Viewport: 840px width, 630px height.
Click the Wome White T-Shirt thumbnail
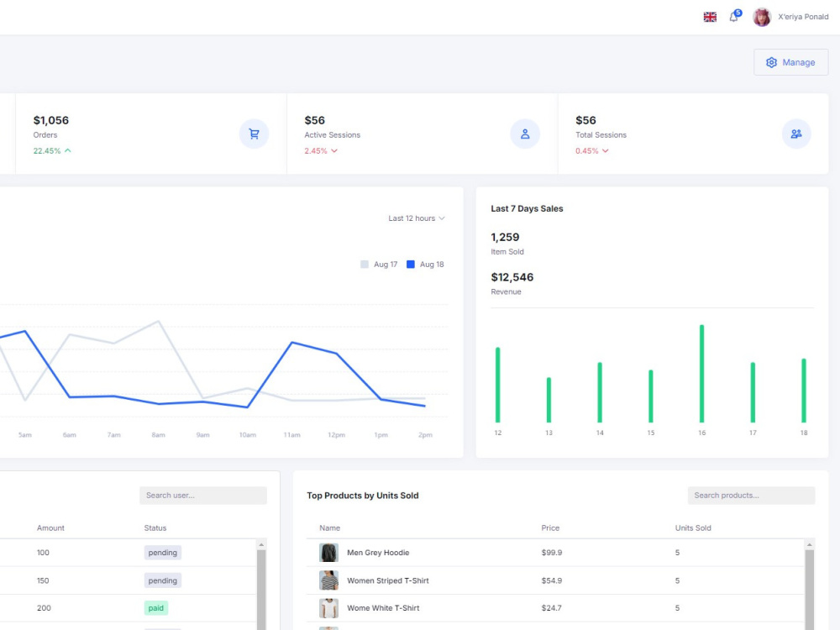click(x=328, y=608)
